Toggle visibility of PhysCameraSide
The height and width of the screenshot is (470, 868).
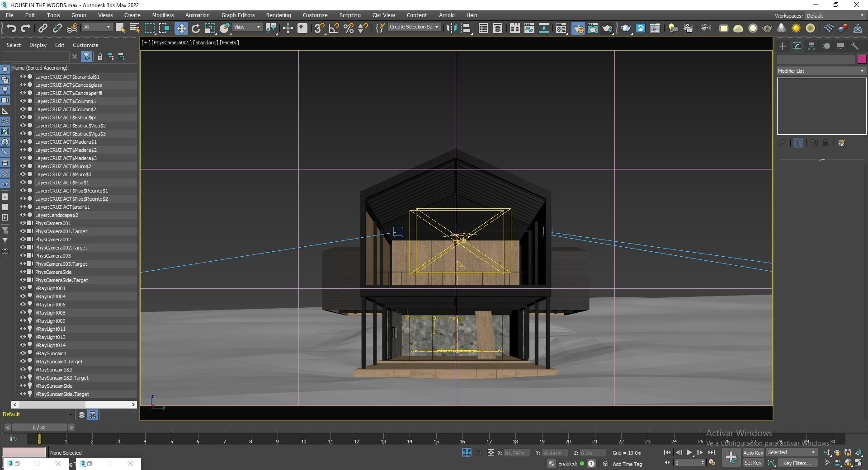click(23, 272)
